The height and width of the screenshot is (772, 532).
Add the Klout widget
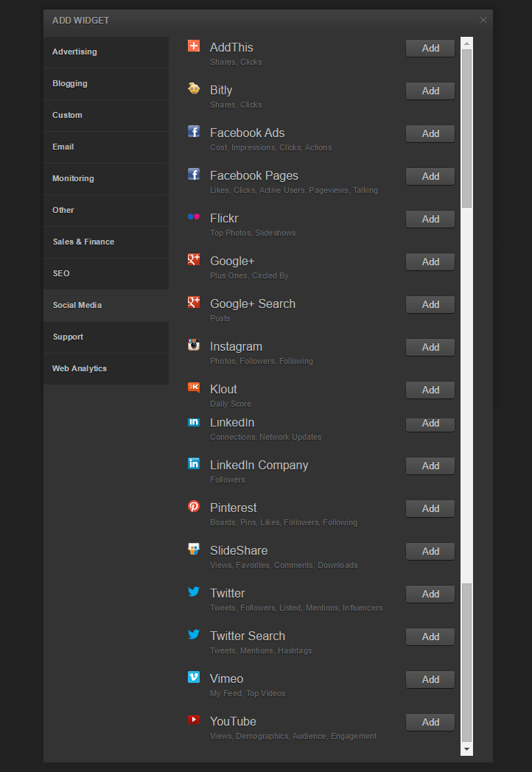click(430, 390)
